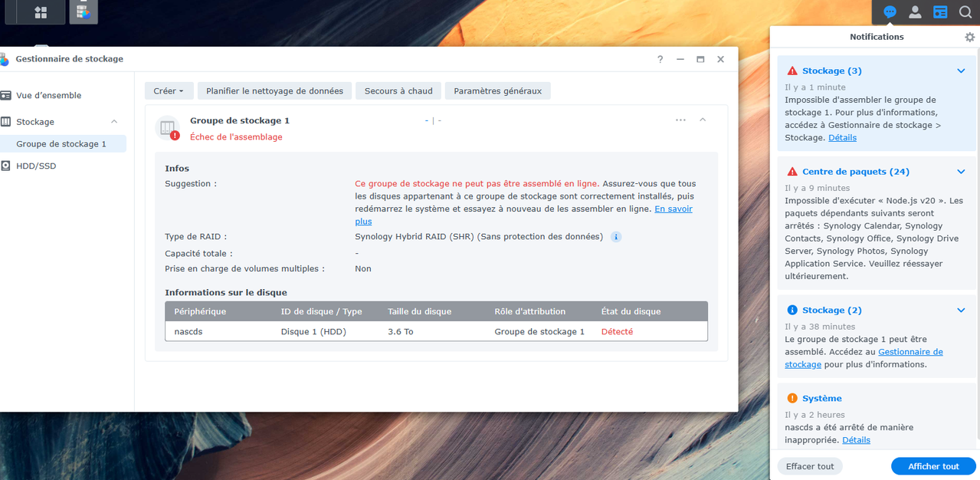Click the Storage Manager help question mark

click(x=660, y=59)
